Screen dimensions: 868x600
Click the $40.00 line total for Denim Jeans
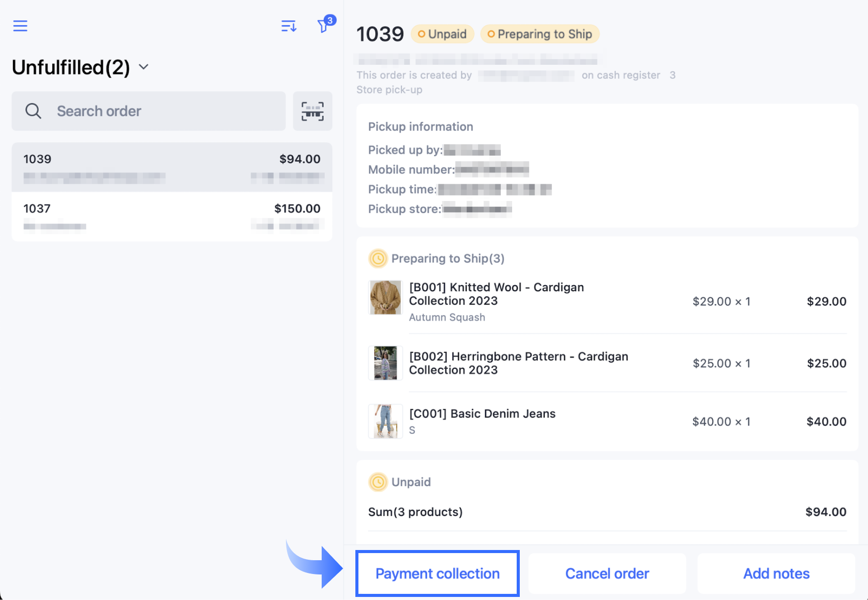(x=827, y=421)
